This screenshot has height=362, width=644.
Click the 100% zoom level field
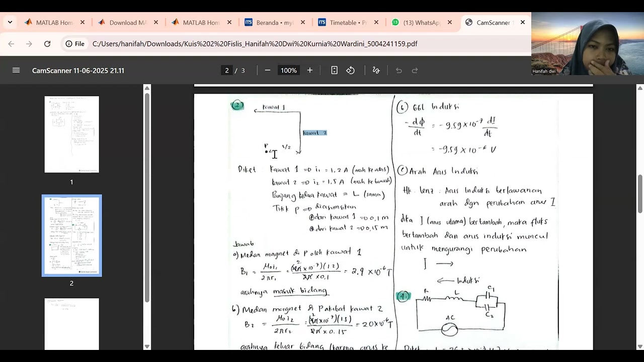289,70
